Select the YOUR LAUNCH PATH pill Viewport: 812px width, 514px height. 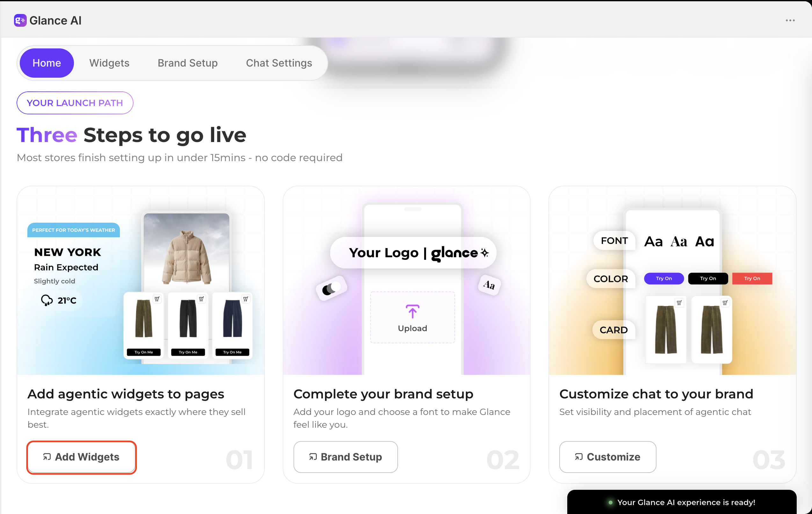75,103
